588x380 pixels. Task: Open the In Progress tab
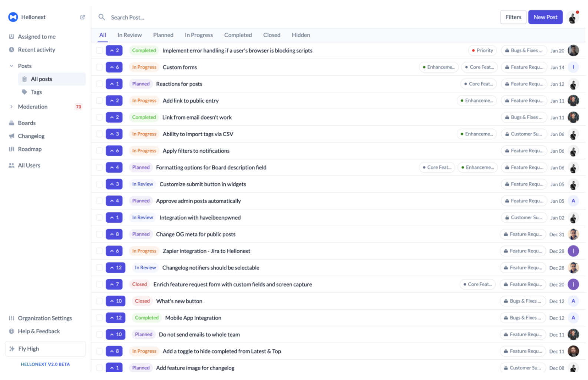199,35
